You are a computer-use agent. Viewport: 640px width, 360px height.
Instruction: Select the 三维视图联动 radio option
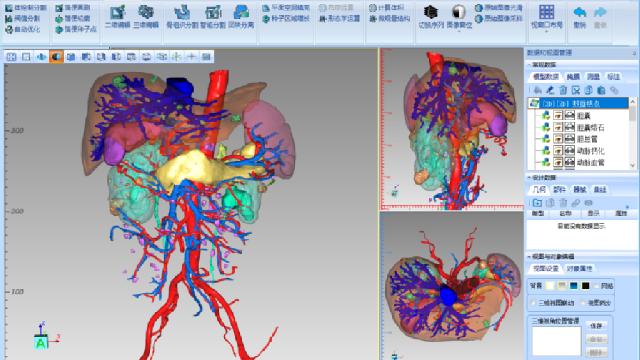click(533, 303)
